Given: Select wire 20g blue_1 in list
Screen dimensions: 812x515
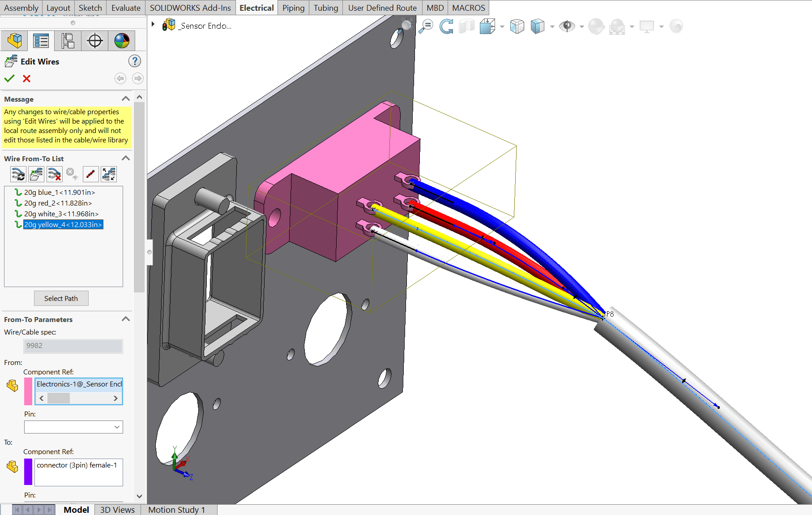Looking at the screenshot, I should 60,192.
